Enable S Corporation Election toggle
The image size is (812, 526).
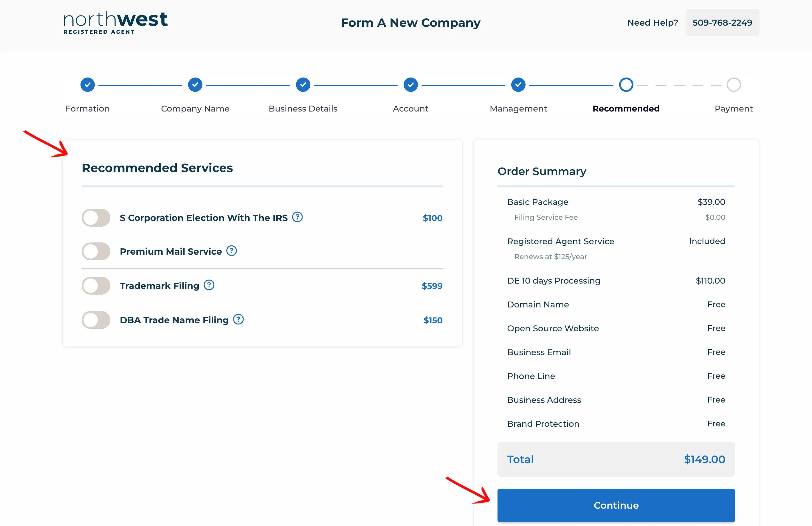coord(96,218)
